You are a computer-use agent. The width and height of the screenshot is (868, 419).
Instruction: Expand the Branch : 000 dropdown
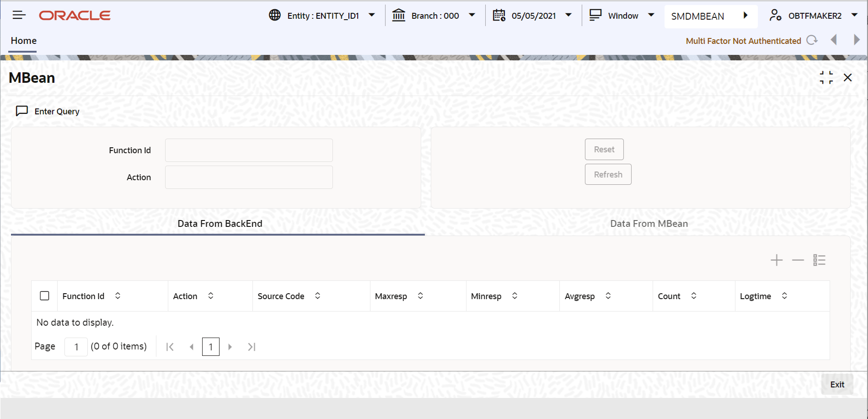pos(472,15)
